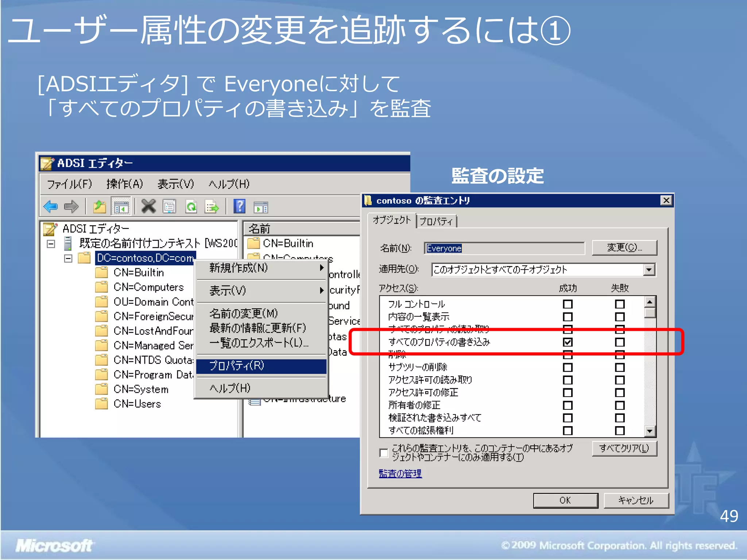This screenshot has width=747, height=560.
Task: Select CN=Users in the tree
Action: click(x=137, y=404)
